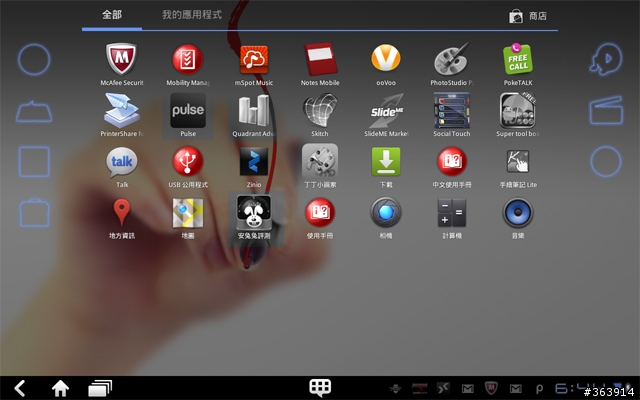The width and height of the screenshot is (640, 400).
Task: Show recent apps button
Action: [x=100, y=388]
